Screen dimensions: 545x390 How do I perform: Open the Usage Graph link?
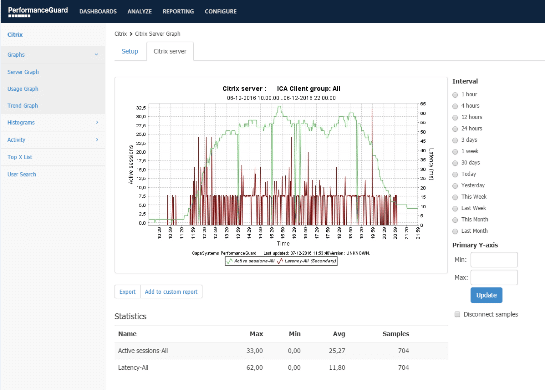click(23, 89)
